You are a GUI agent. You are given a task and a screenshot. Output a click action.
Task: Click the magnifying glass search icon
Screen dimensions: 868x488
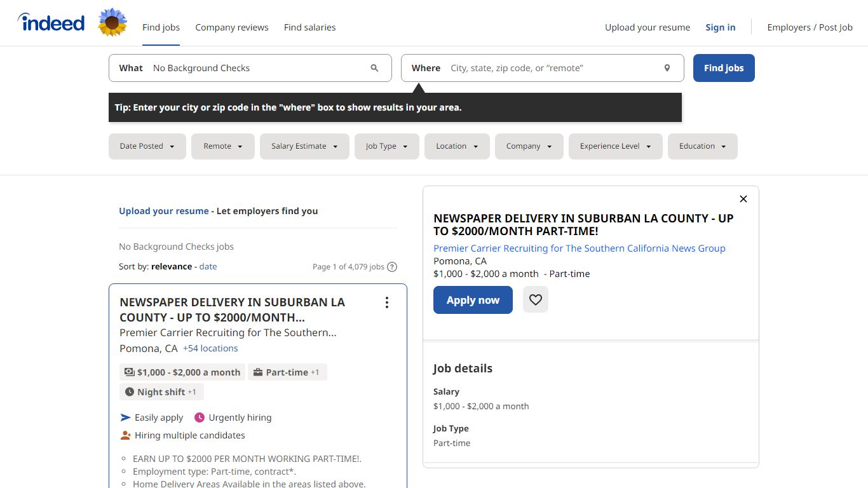pos(374,68)
